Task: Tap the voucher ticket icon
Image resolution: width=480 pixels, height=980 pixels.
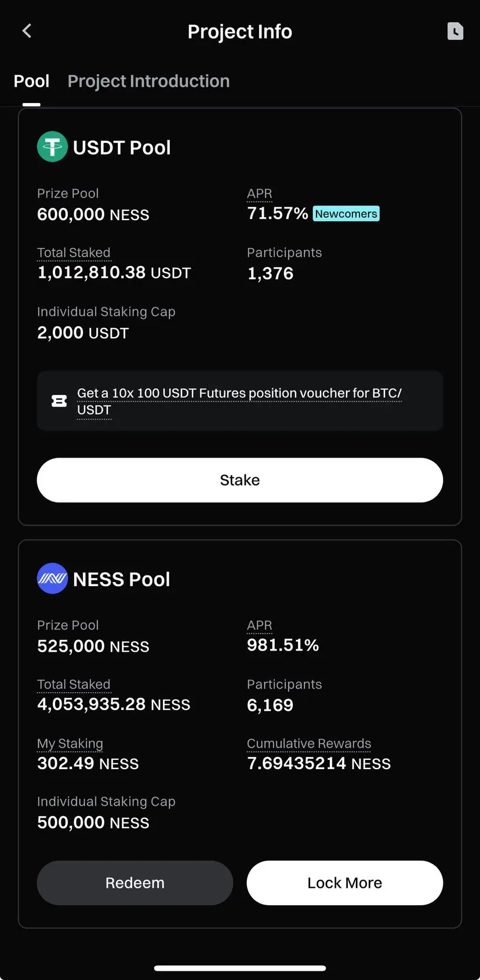Action: 59,401
